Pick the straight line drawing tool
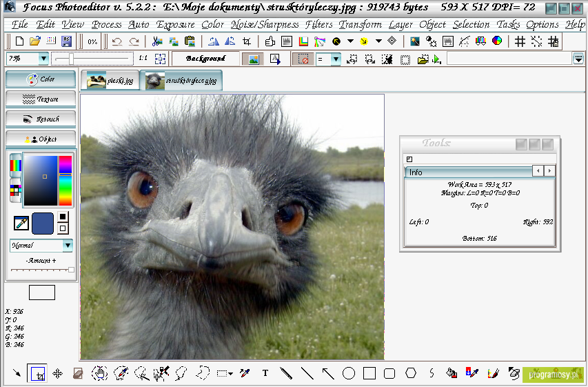 click(x=307, y=373)
